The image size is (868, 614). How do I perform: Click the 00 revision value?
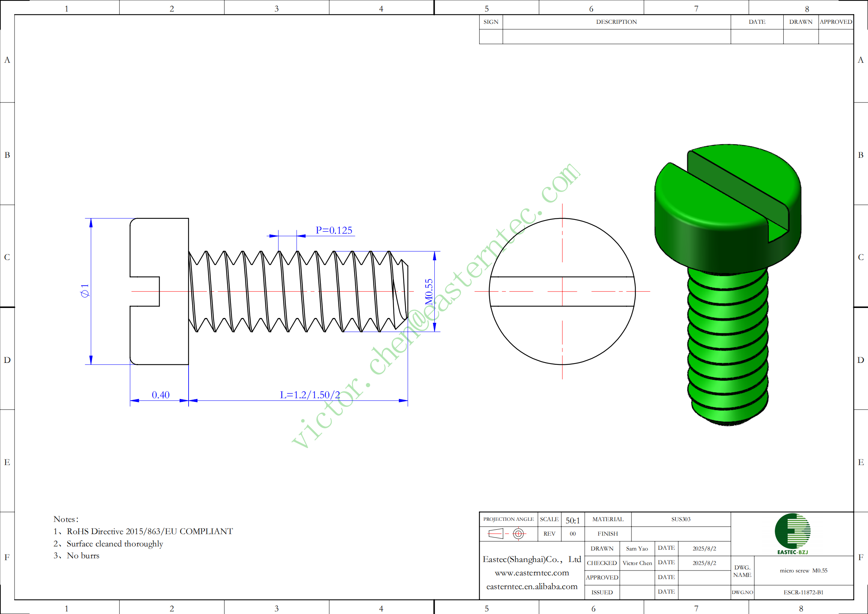coord(573,534)
